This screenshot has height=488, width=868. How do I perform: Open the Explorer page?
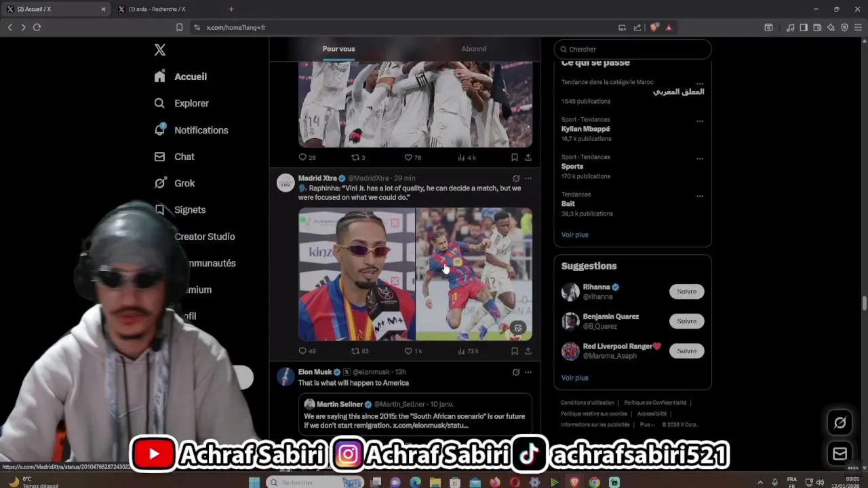(181, 103)
